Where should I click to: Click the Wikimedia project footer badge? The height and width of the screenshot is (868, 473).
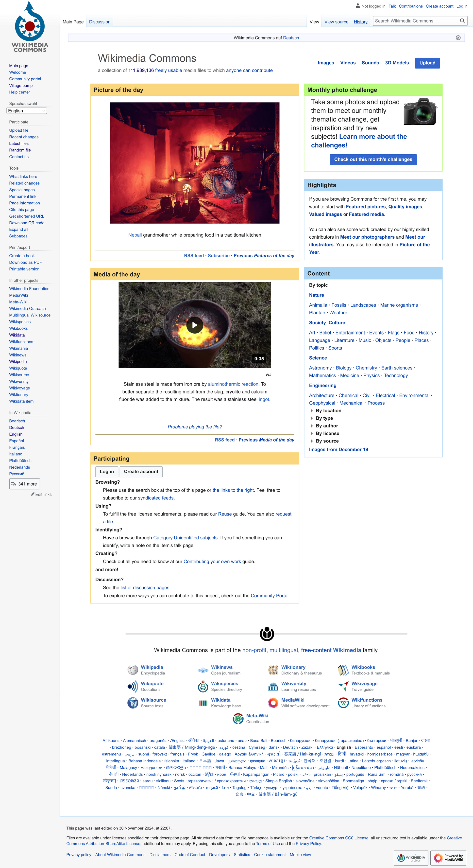point(411,858)
